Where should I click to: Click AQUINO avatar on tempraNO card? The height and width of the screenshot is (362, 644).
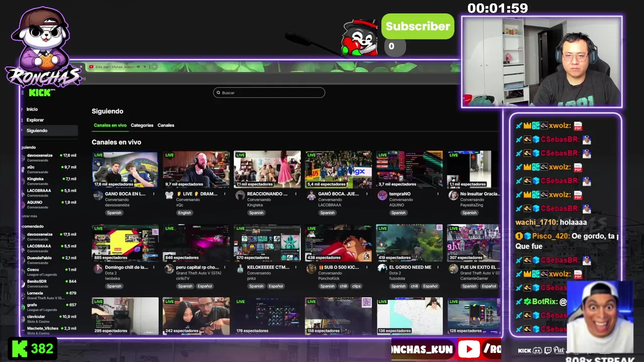(382, 196)
